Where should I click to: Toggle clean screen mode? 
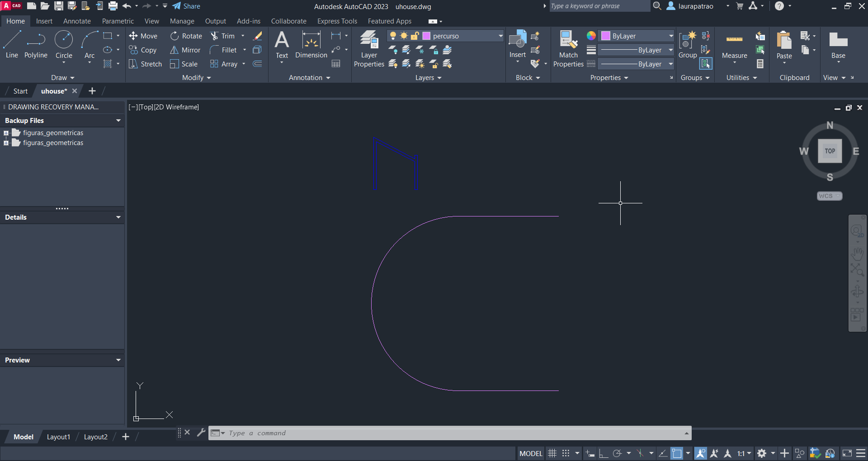(x=847, y=453)
